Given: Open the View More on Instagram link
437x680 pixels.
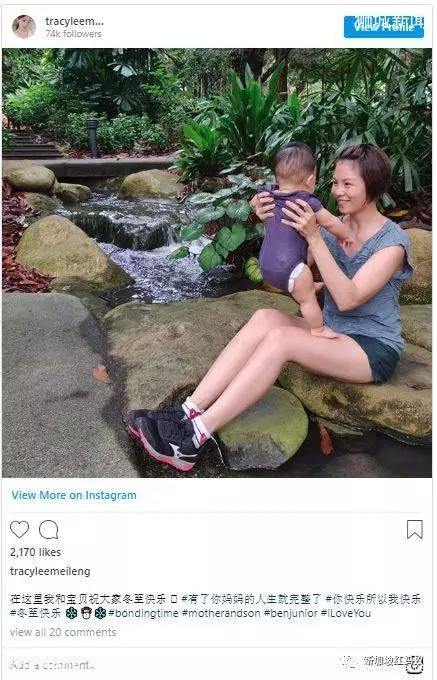Looking at the screenshot, I should point(74,495).
